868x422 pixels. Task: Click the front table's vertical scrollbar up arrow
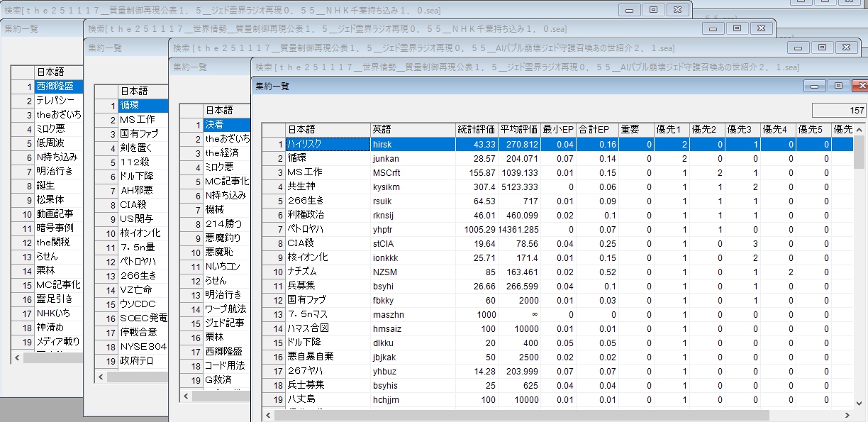coord(859,130)
